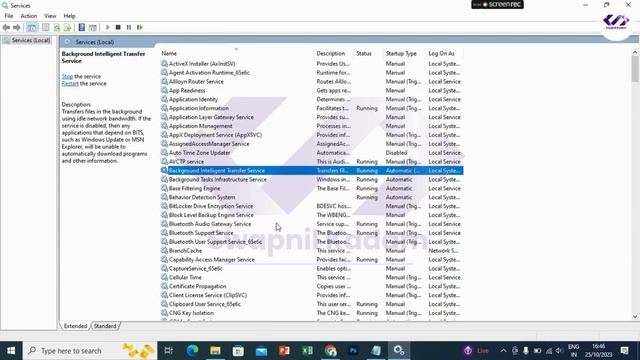Select the Cellular Time service
Image resolution: width=640 pixels, height=360 pixels.
(311, 278)
